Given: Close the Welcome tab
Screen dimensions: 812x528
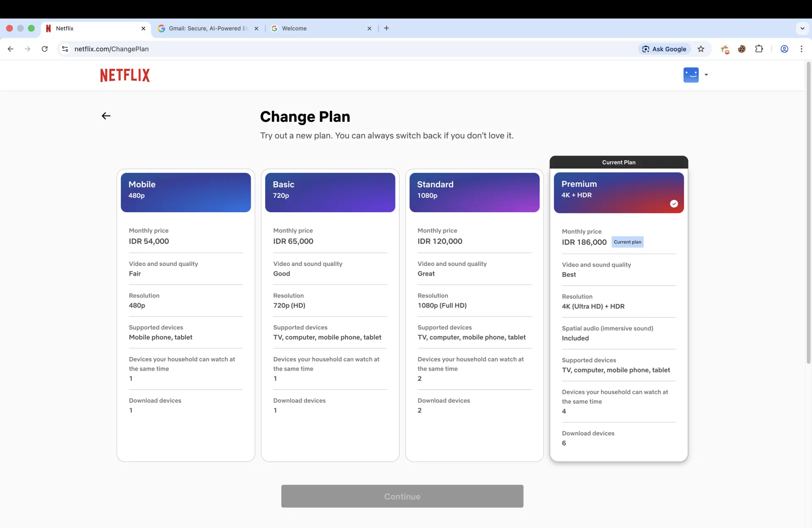Looking at the screenshot, I should (x=369, y=28).
